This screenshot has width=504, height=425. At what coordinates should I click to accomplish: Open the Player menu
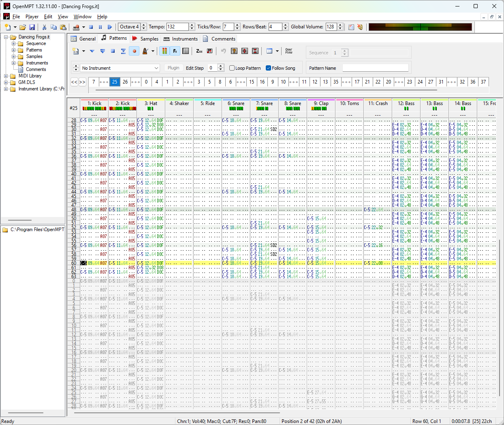pos(32,17)
